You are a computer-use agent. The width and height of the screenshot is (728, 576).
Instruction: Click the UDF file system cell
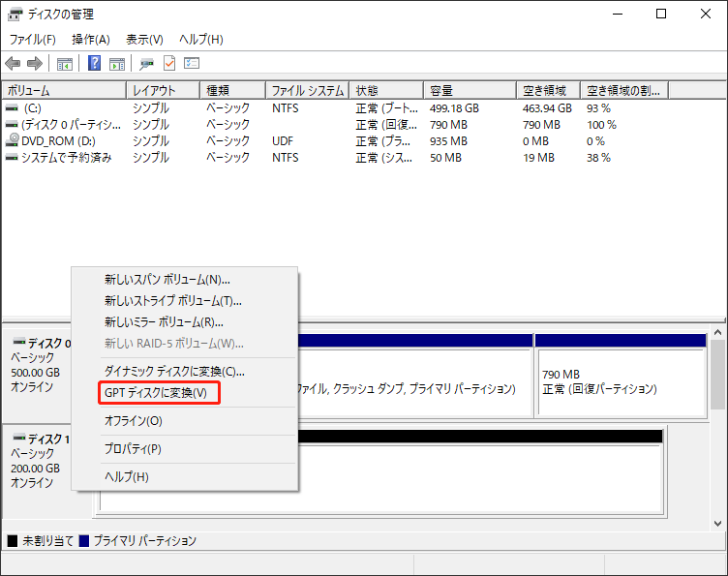[283, 141]
